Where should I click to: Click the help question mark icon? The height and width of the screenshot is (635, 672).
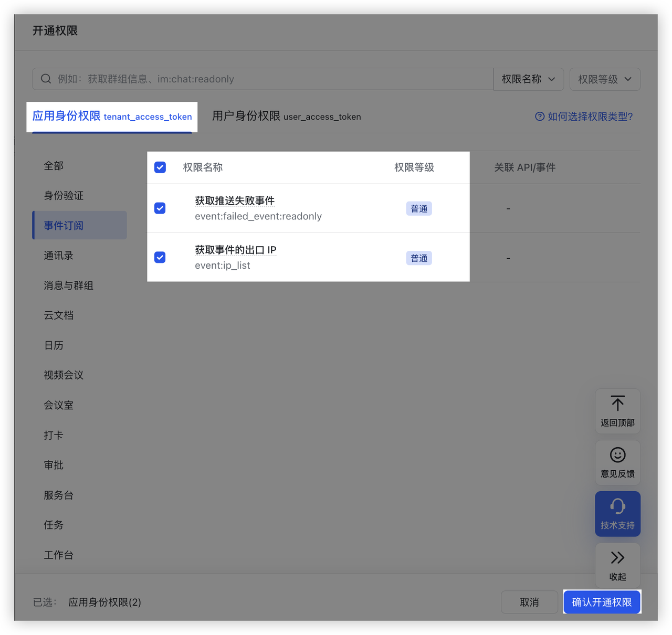click(539, 117)
